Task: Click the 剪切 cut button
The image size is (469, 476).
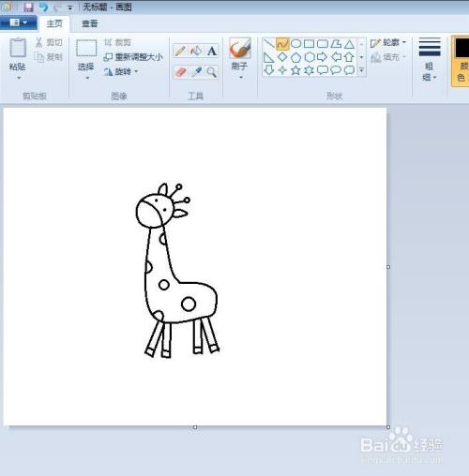Action: (49, 42)
